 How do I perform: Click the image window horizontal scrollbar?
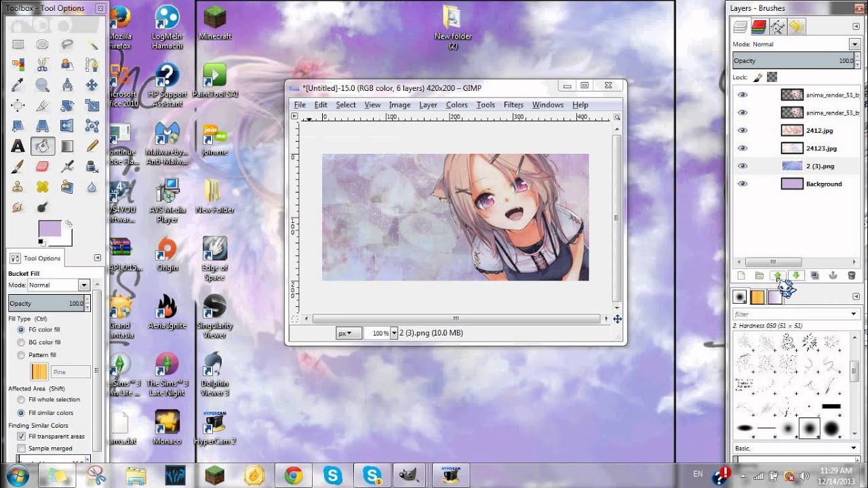pyautogui.click(x=456, y=318)
